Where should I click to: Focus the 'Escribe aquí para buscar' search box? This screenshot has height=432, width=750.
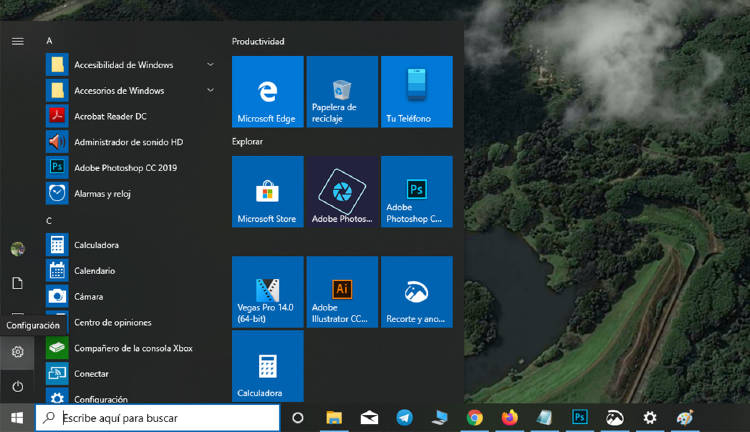[x=157, y=418]
